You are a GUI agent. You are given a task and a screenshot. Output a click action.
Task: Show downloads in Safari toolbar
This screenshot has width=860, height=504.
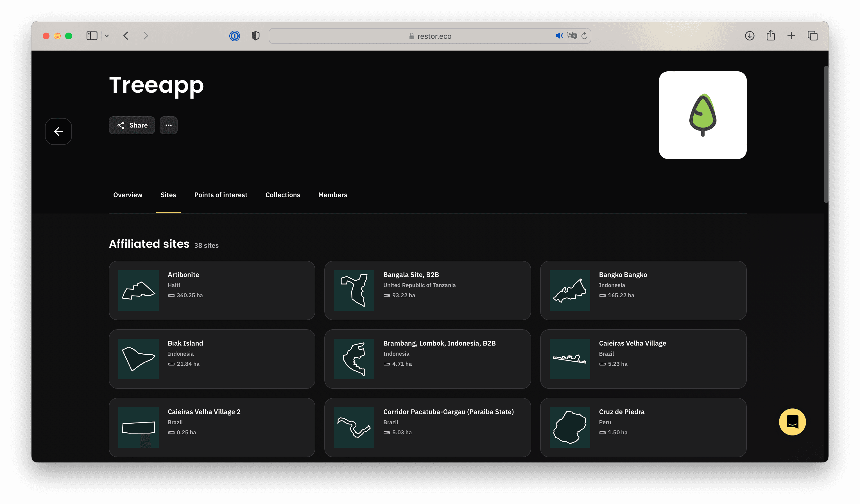(750, 36)
